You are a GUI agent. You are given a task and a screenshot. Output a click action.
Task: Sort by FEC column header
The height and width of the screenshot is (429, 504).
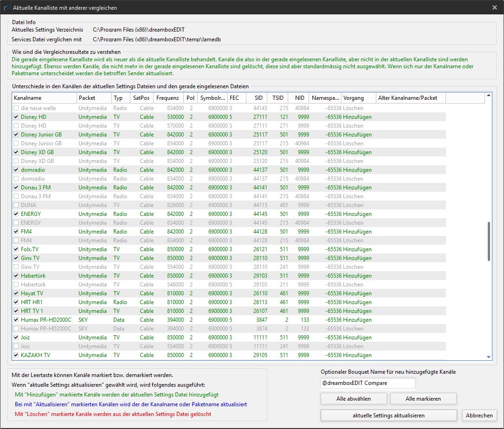tap(237, 98)
